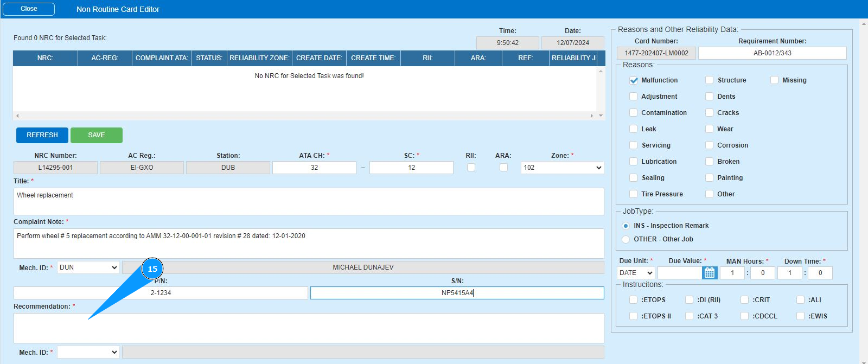The height and width of the screenshot is (364, 868).
Task: Uncheck the Malfunction reason checkbox
Action: (x=633, y=80)
